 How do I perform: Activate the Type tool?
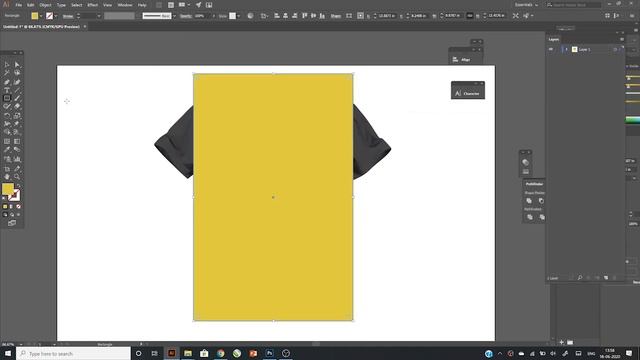coord(7,90)
